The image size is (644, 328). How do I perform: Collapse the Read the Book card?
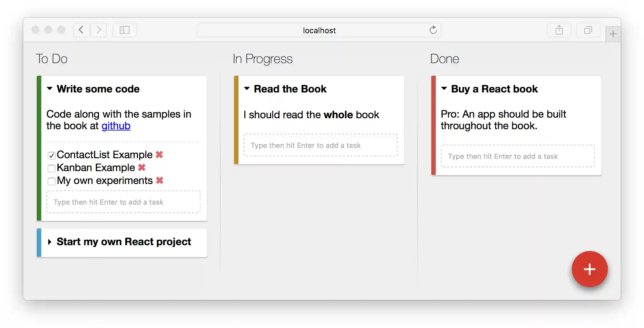tap(247, 89)
